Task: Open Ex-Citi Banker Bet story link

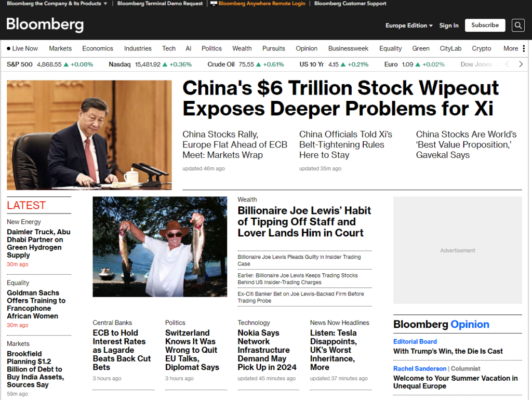Action: [301, 297]
